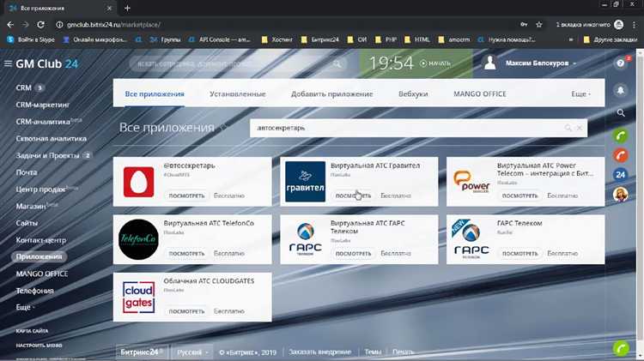Image resolution: width=644 pixels, height=361 pixels.
Task: Open the Вебхуки tab
Action: (413, 94)
